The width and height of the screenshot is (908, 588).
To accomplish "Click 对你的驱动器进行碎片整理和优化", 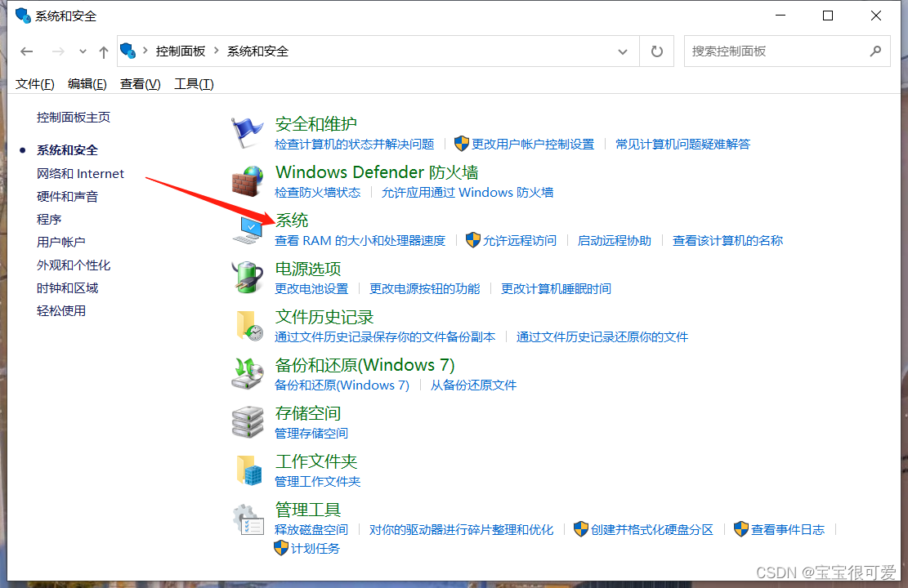I will tap(461, 529).
